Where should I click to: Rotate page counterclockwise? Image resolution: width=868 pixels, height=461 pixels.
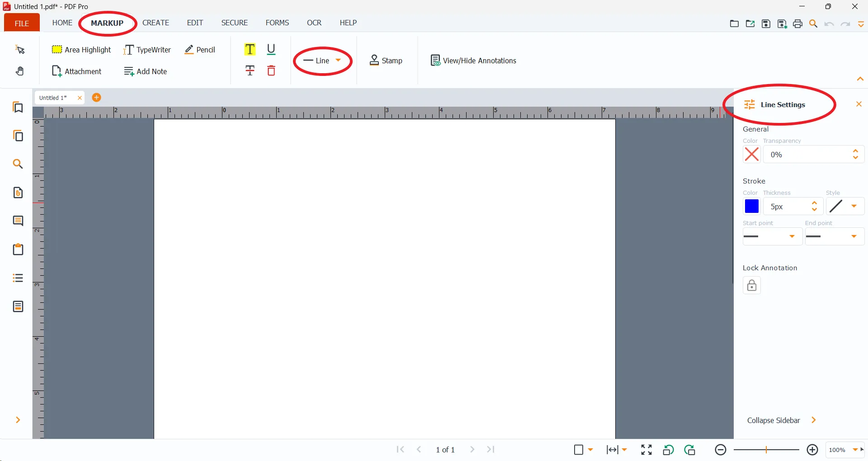(x=668, y=450)
